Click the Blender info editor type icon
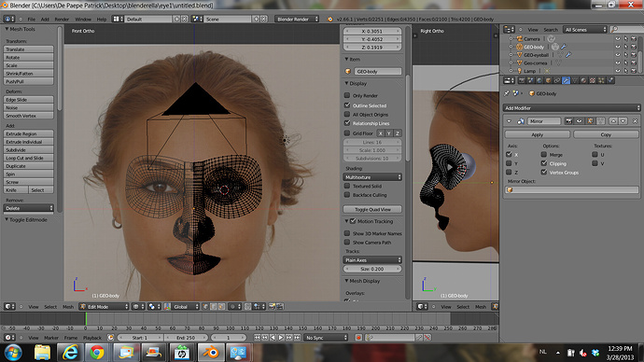This screenshot has height=362, width=644. (9, 19)
